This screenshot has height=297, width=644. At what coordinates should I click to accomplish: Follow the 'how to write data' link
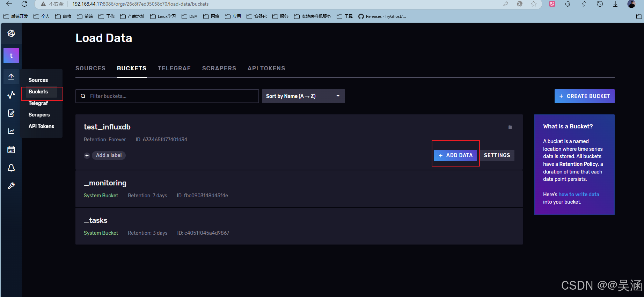[x=579, y=195]
